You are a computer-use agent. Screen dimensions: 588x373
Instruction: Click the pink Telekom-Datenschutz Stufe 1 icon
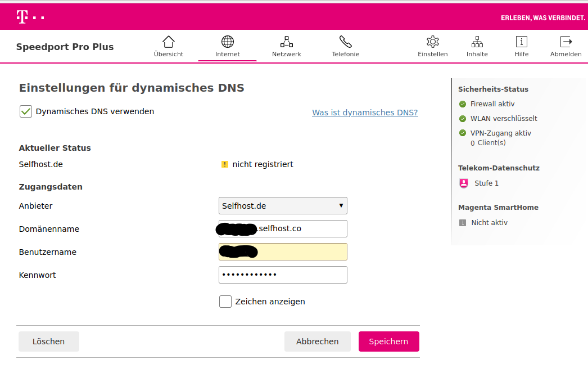click(464, 183)
